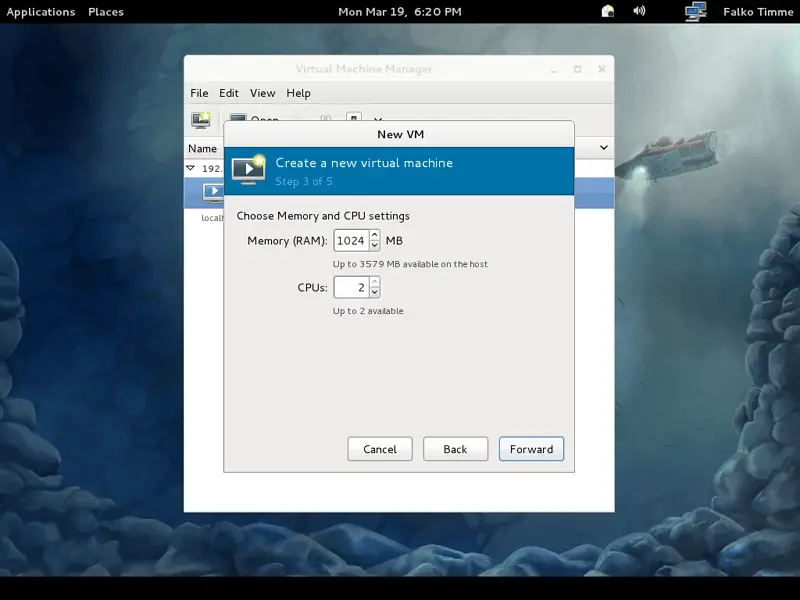The height and width of the screenshot is (600, 800).
Task: Click the volume speaker icon in top panel
Action: pos(639,12)
